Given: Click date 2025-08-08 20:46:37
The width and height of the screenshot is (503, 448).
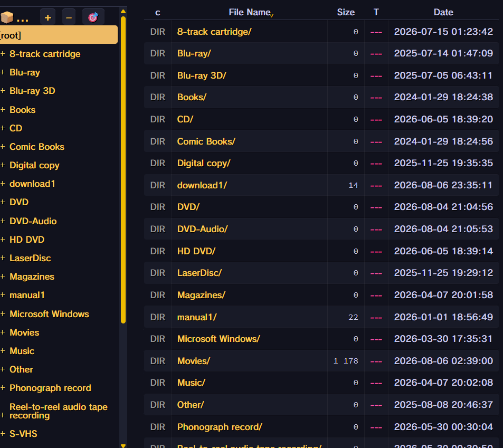Looking at the screenshot, I should point(443,405).
